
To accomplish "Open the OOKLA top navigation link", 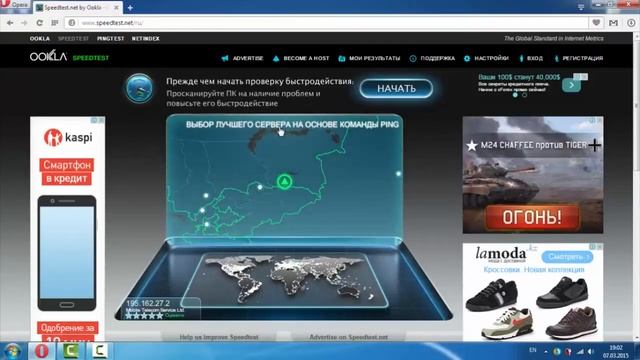I will (40, 38).
